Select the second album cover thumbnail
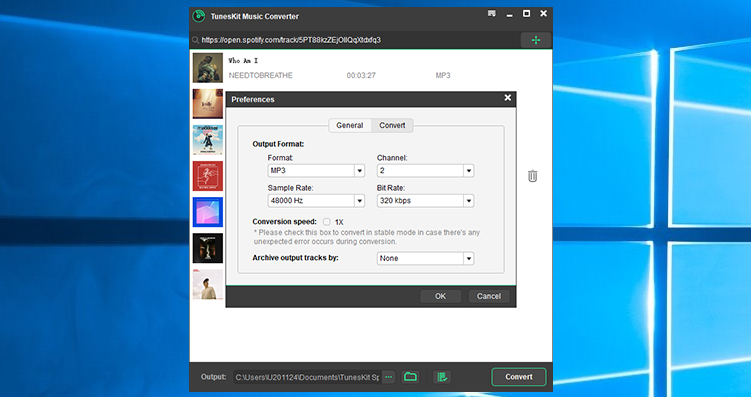This screenshot has height=397, width=751. (208, 103)
